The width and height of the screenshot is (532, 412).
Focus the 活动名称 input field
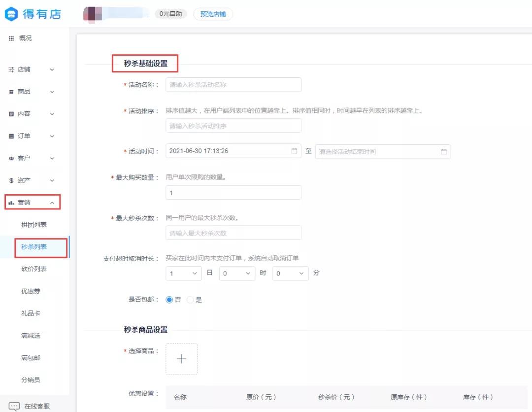click(x=233, y=85)
